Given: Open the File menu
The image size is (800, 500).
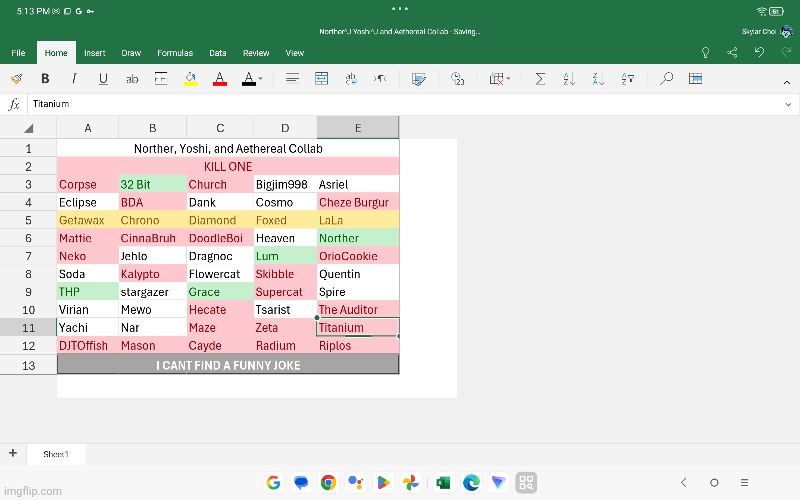Looking at the screenshot, I should coord(18,53).
